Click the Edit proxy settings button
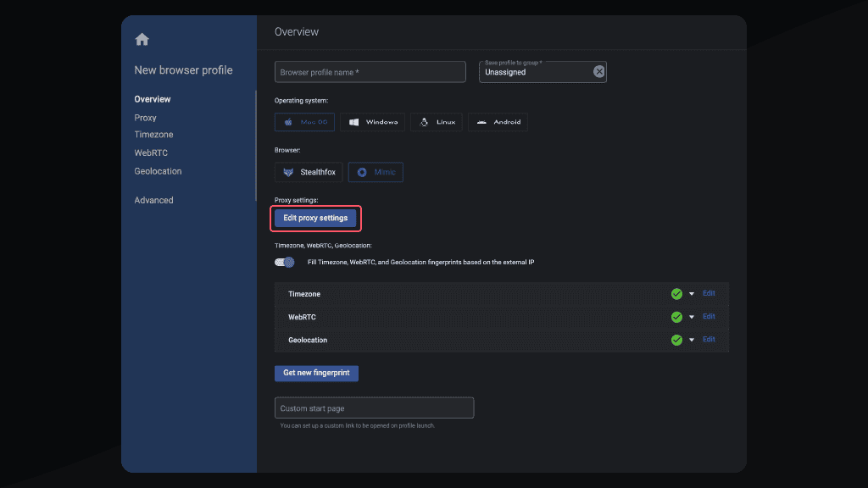This screenshot has width=868, height=488. [x=315, y=218]
